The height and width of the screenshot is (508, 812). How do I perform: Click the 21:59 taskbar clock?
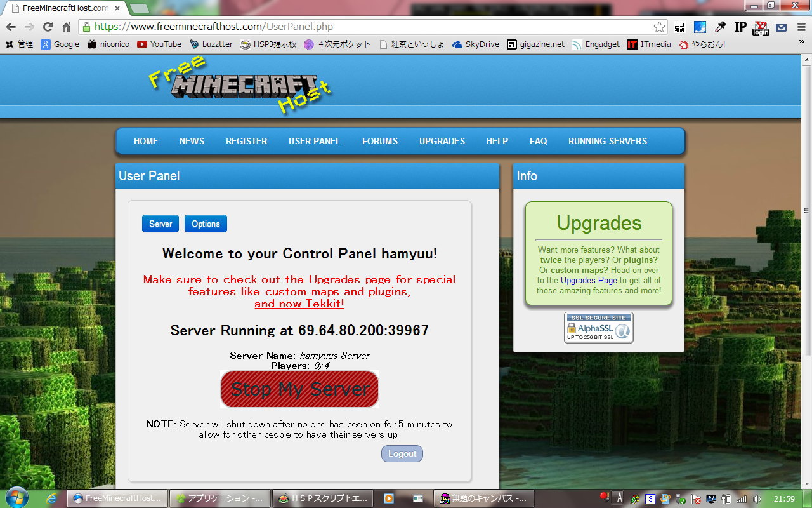(x=784, y=498)
